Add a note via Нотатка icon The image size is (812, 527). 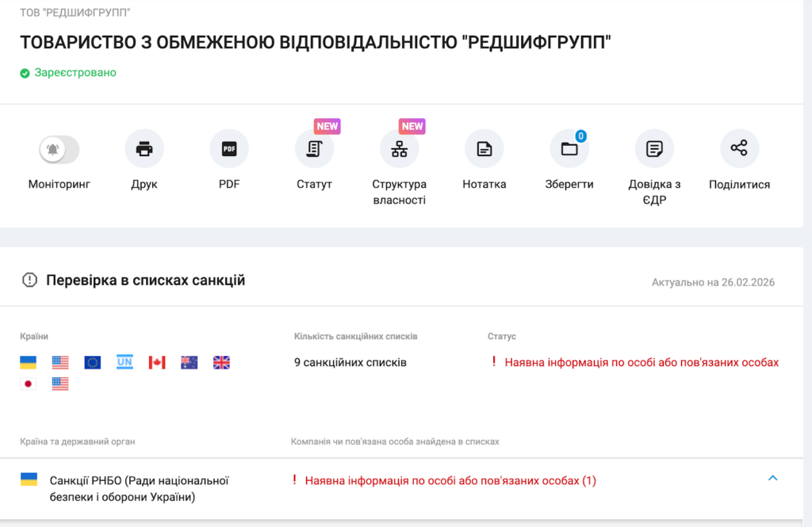[x=484, y=149]
